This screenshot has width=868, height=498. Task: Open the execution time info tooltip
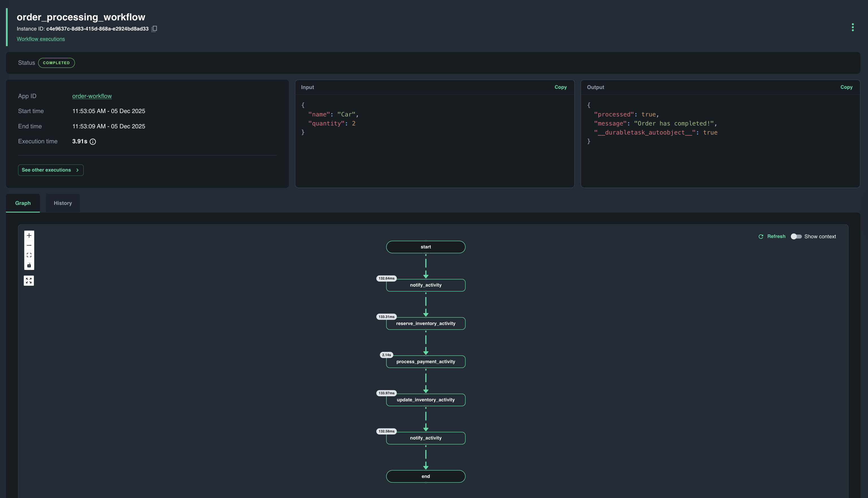[x=93, y=142]
